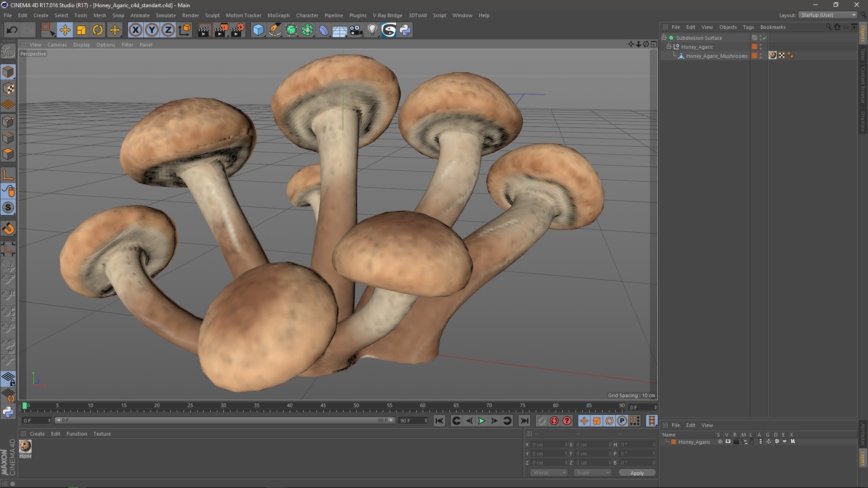Click the Python icon in top toolbar
Viewport: 868px width, 488px height.
click(x=405, y=30)
